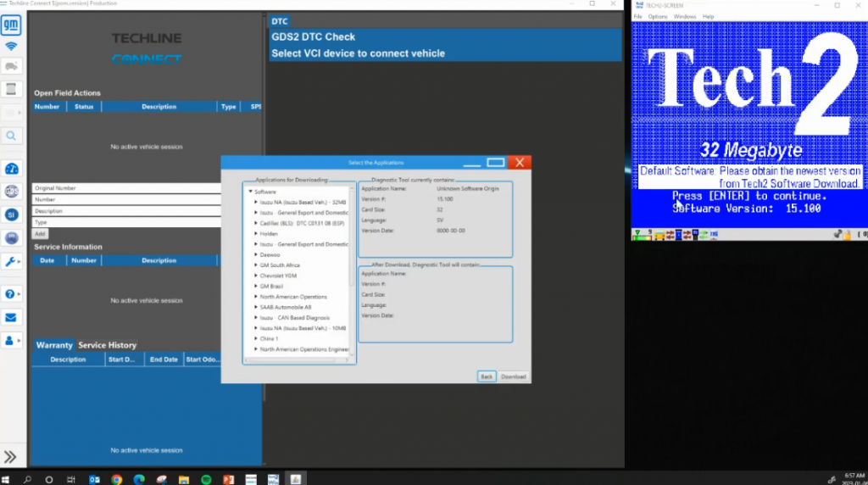The height and width of the screenshot is (485, 868).
Task: Open the wrench tools icon
Action: tap(10, 261)
